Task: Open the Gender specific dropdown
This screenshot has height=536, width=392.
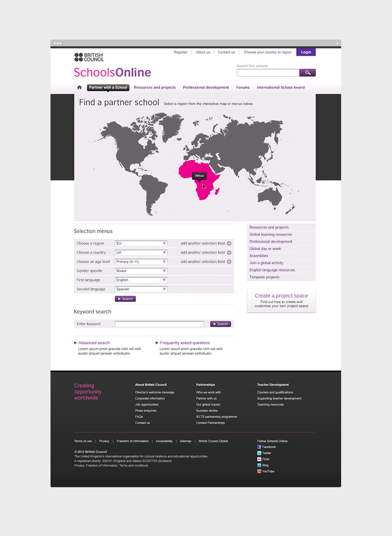Action: pyautogui.click(x=141, y=271)
